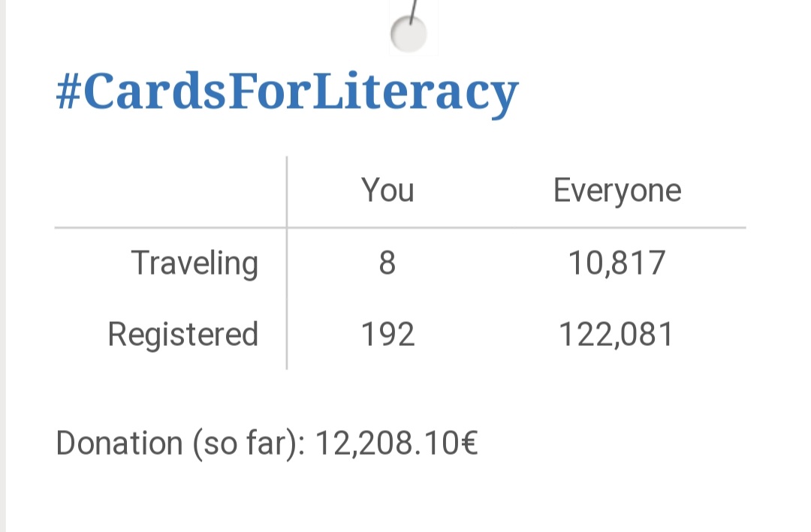Click the Registered row label
Screen dimensions: 811x532
(x=183, y=334)
